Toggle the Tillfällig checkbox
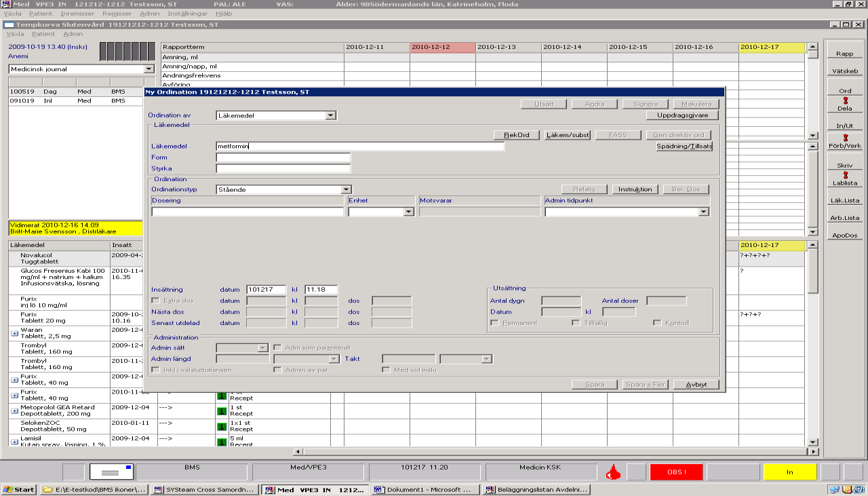The width and height of the screenshot is (868, 496). pyautogui.click(x=576, y=322)
